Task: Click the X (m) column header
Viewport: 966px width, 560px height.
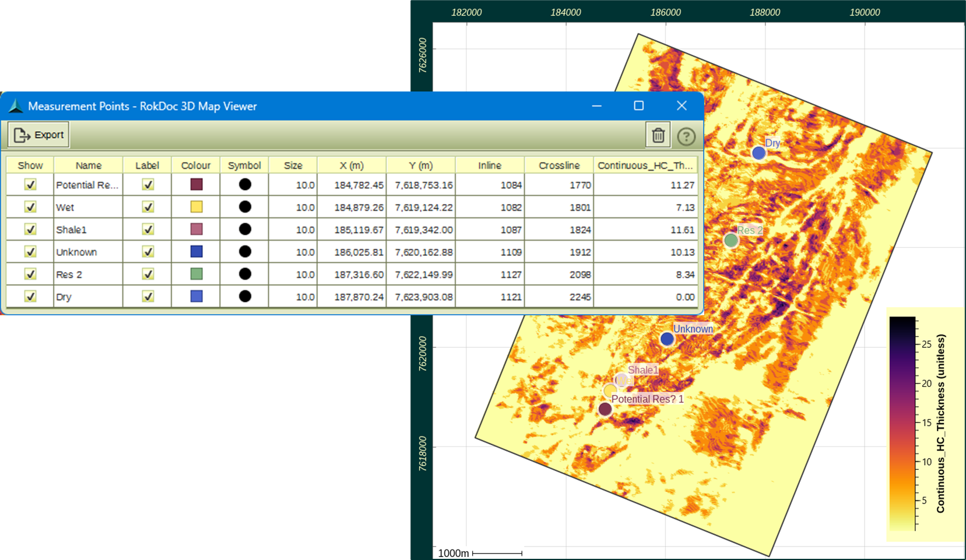Action: (x=352, y=165)
